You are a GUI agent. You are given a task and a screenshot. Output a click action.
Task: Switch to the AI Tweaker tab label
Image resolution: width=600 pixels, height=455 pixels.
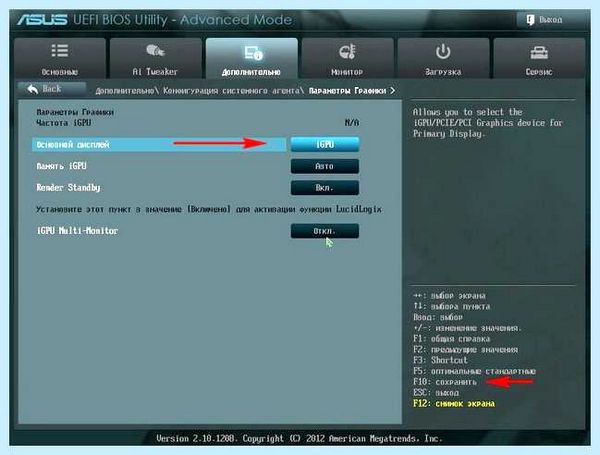155,72
